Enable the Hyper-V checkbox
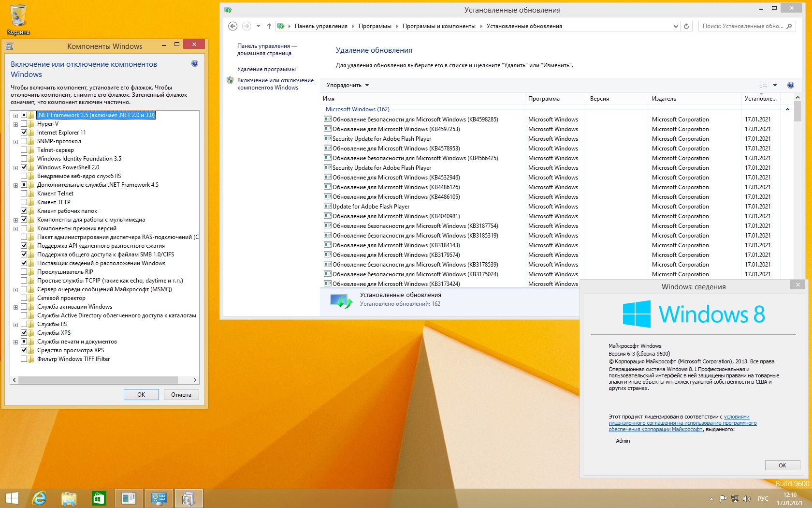This screenshot has height=508, width=812. click(24, 124)
